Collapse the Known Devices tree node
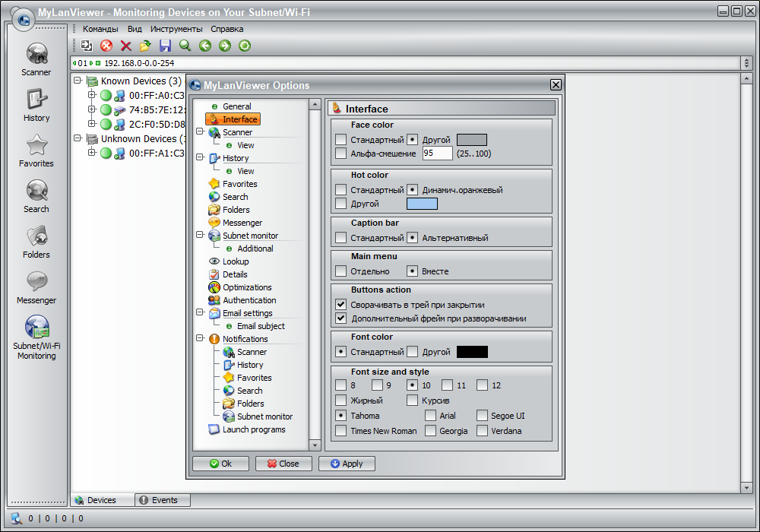This screenshot has width=760, height=532. coord(78,81)
